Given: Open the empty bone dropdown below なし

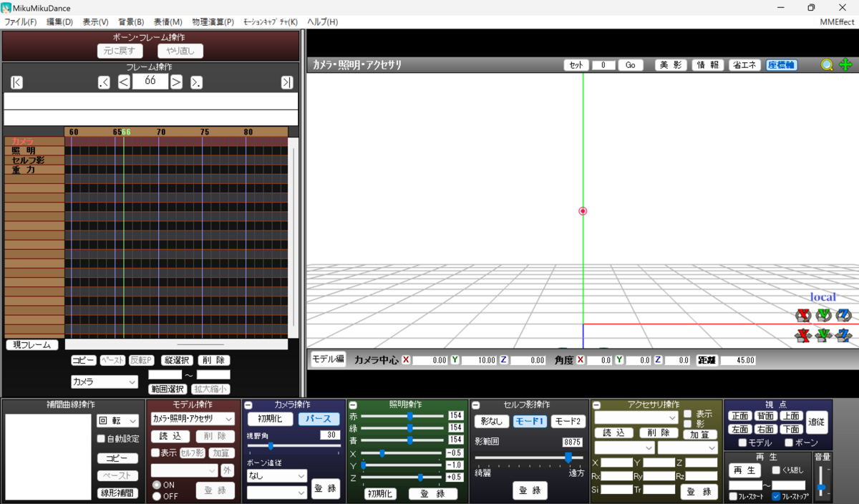Looking at the screenshot, I should point(277,493).
